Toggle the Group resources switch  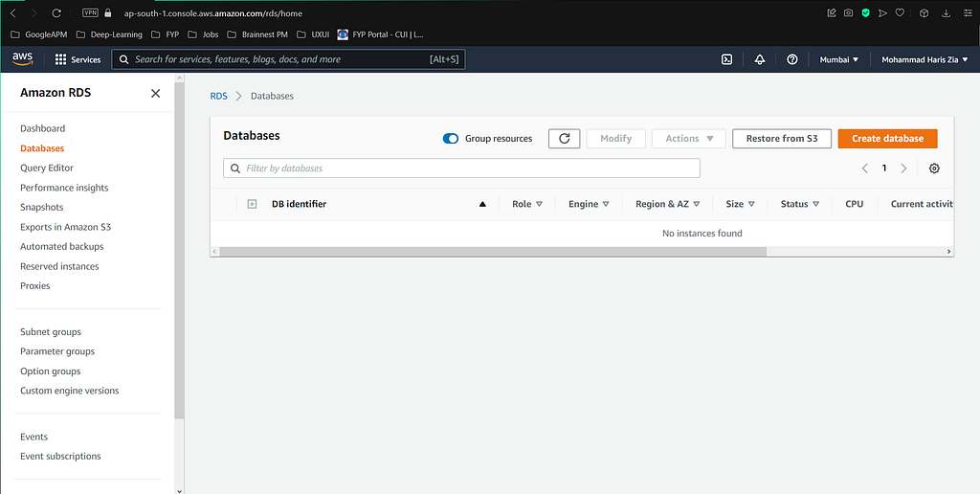pyautogui.click(x=451, y=138)
